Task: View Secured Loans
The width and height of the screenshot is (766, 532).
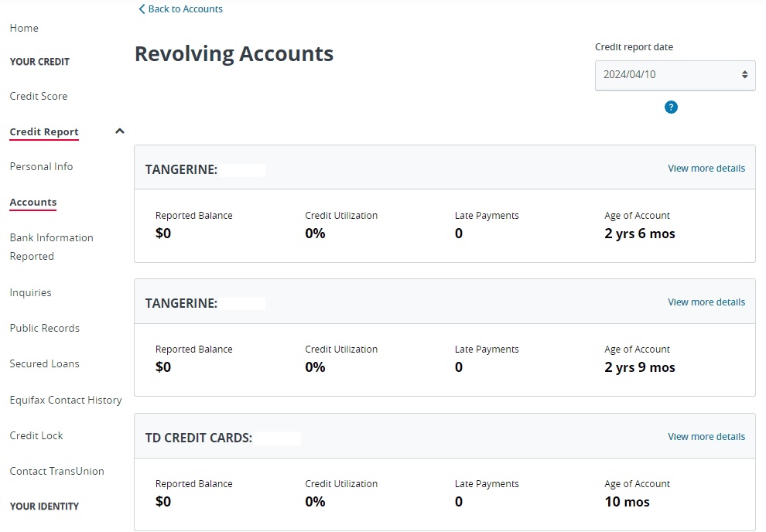Action: 44,363
